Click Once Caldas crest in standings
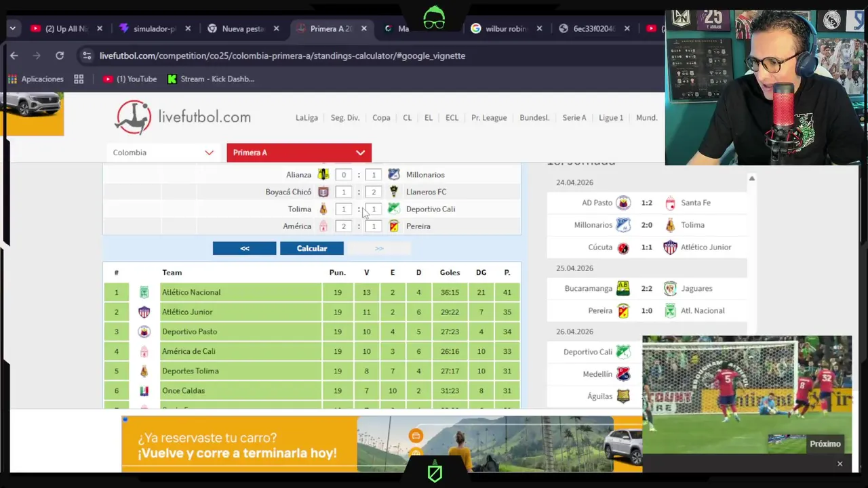This screenshot has height=488, width=868. (x=144, y=390)
